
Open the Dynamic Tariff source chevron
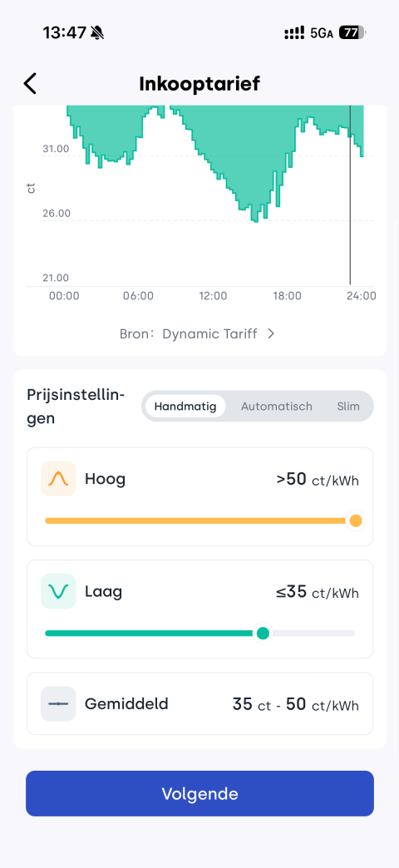click(271, 333)
